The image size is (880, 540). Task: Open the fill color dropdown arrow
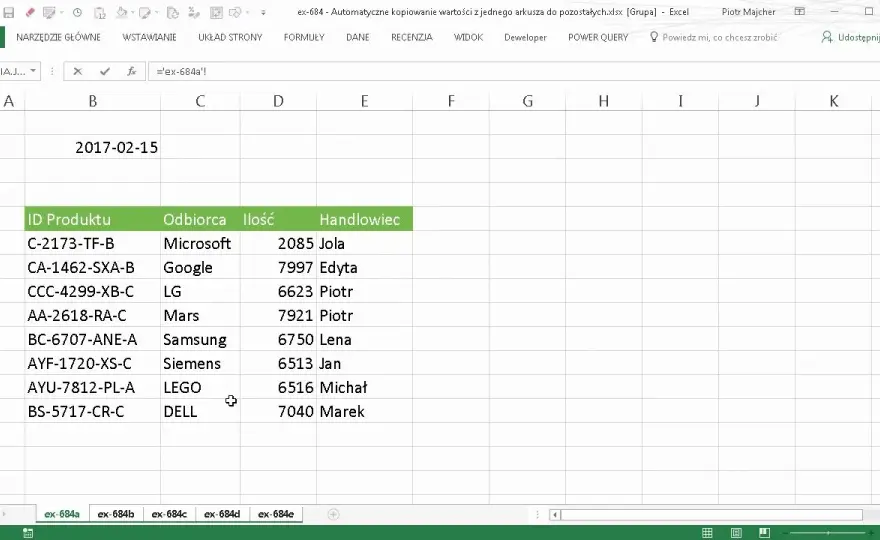[132, 12]
